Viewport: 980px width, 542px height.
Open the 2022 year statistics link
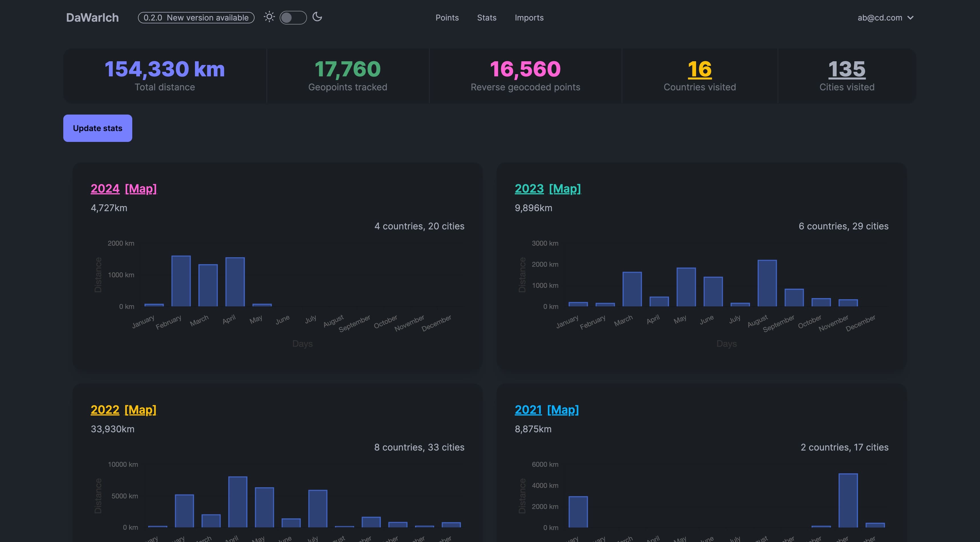(105, 410)
